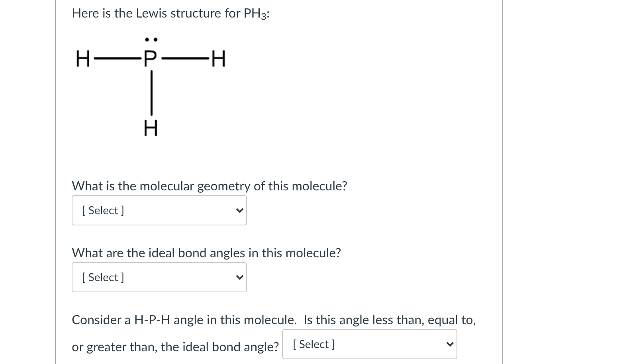Open the ideal bond angles Select dropdown

(159, 277)
